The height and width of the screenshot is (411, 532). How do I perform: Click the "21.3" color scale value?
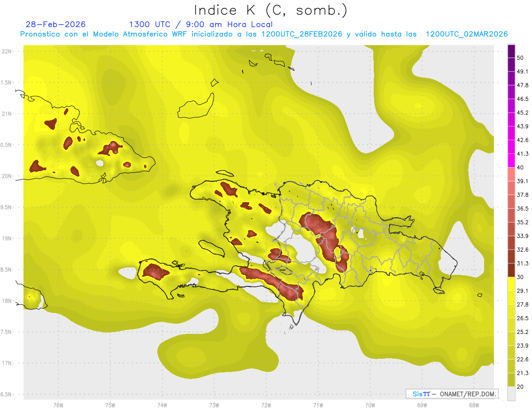tap(523, 373)
